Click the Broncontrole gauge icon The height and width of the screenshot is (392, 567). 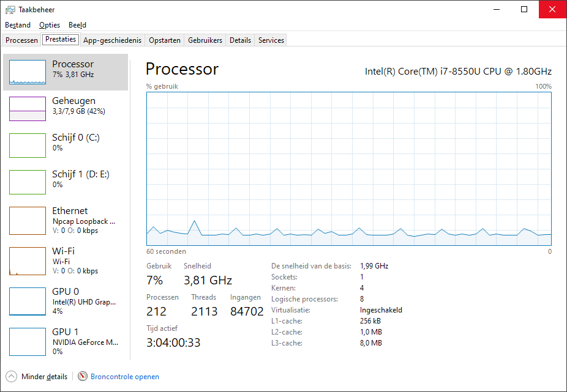tap(83, 377)
